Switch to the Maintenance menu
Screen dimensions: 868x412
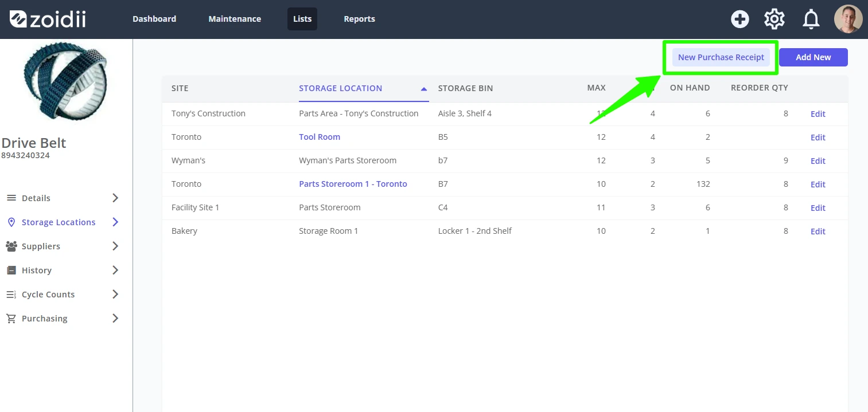(x=235, y=19)
